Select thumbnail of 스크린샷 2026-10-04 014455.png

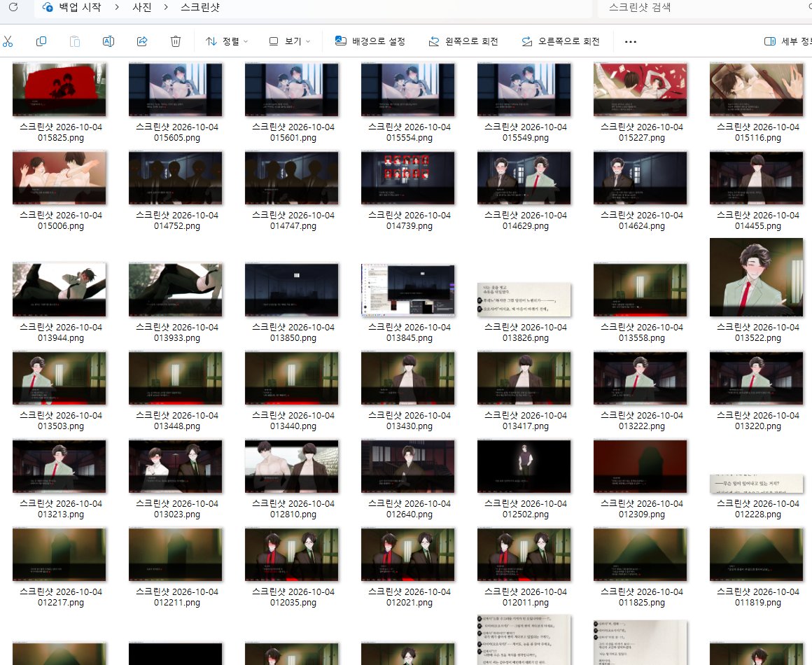coord(756,178)
